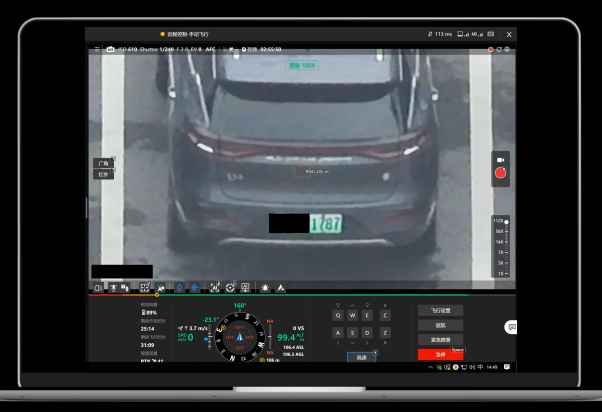Click the bright sunburst toolbar icon

(x=265, y=288)
